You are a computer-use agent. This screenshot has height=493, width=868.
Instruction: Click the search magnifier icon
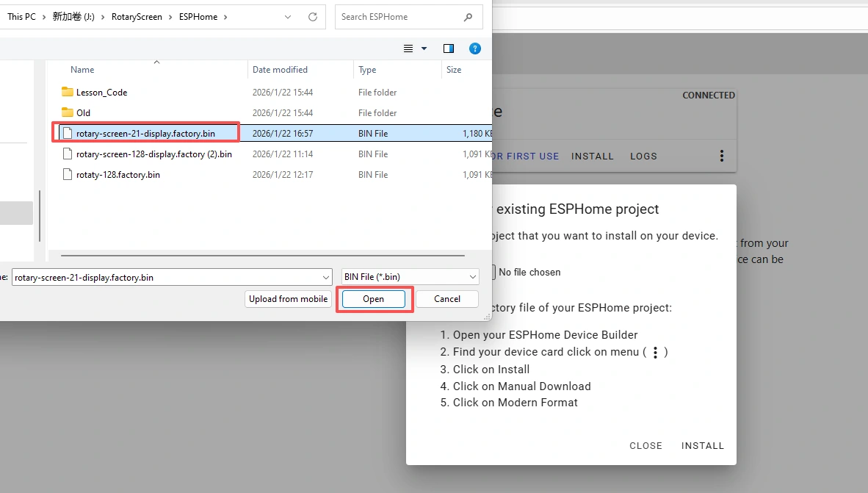[468, 17]
